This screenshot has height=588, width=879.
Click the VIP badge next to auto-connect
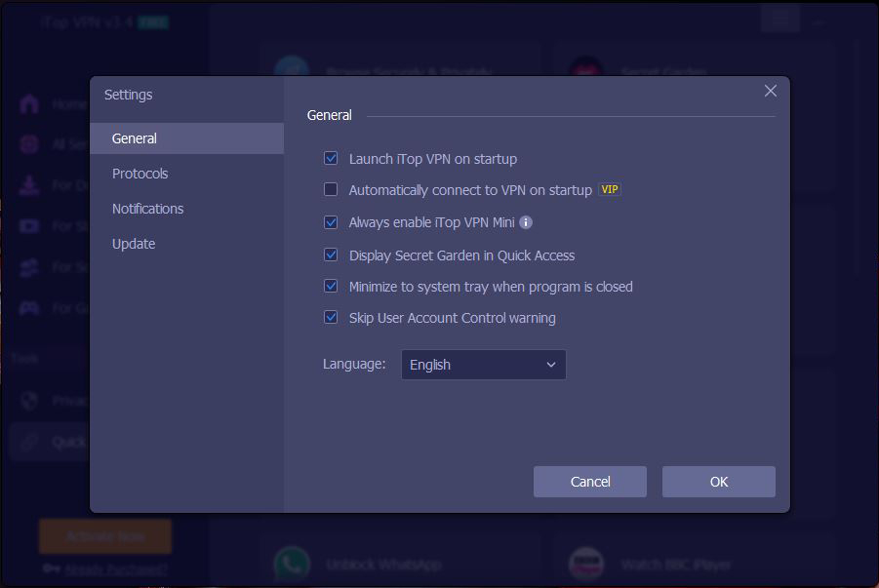pos(609,190)
